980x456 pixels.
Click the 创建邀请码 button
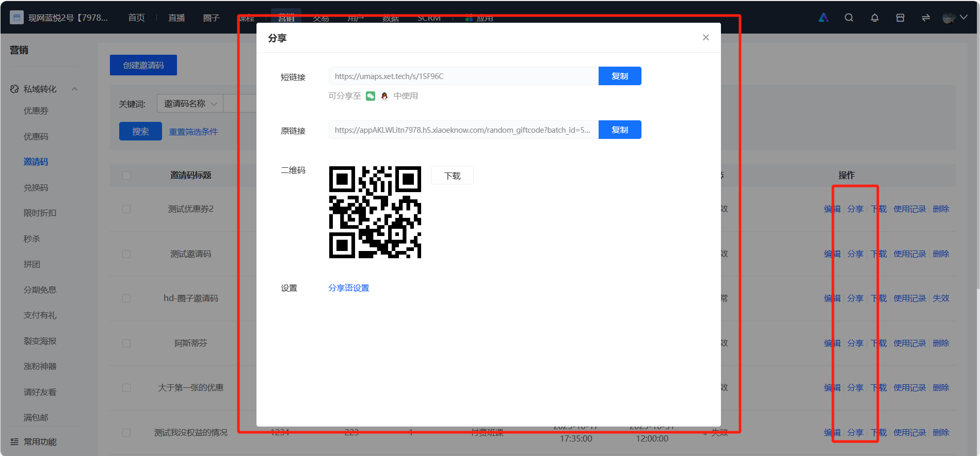coord(143,65)
